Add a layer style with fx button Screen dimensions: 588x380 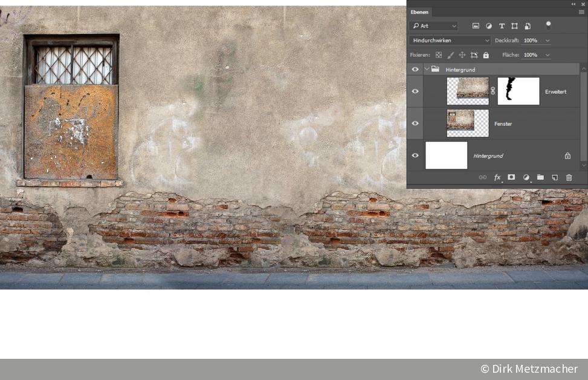point(497,177)
